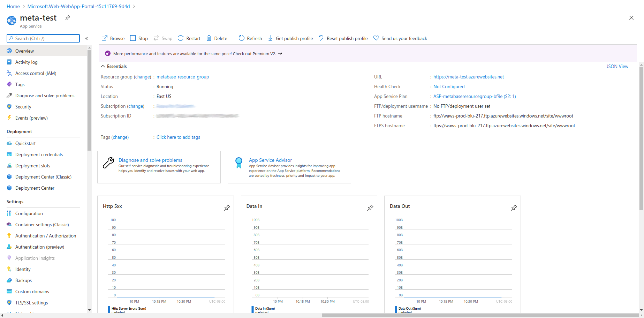Restart the app service

(189, 38)
